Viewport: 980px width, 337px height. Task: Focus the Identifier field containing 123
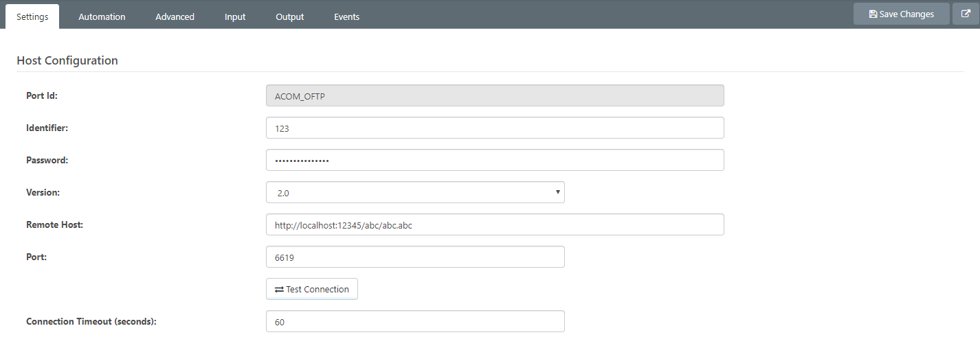pyautogui.click(x=494, y=128)
